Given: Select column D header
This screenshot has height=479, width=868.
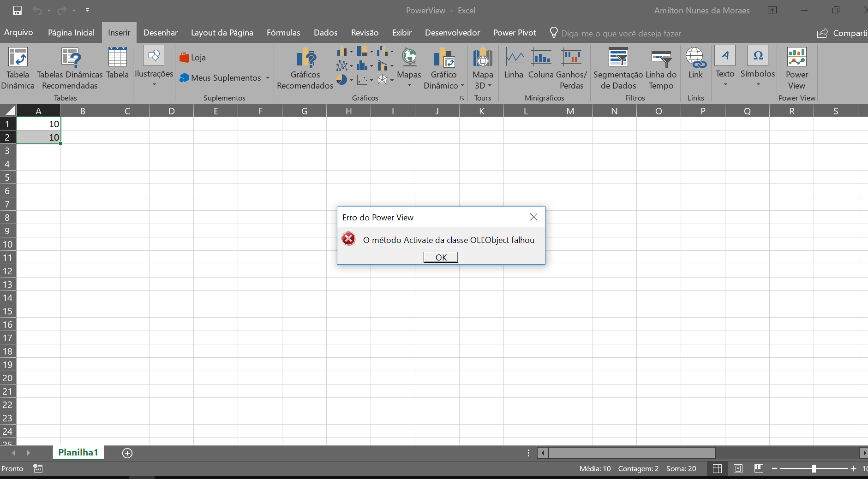Looking at the screenshot, I should 171,111.
